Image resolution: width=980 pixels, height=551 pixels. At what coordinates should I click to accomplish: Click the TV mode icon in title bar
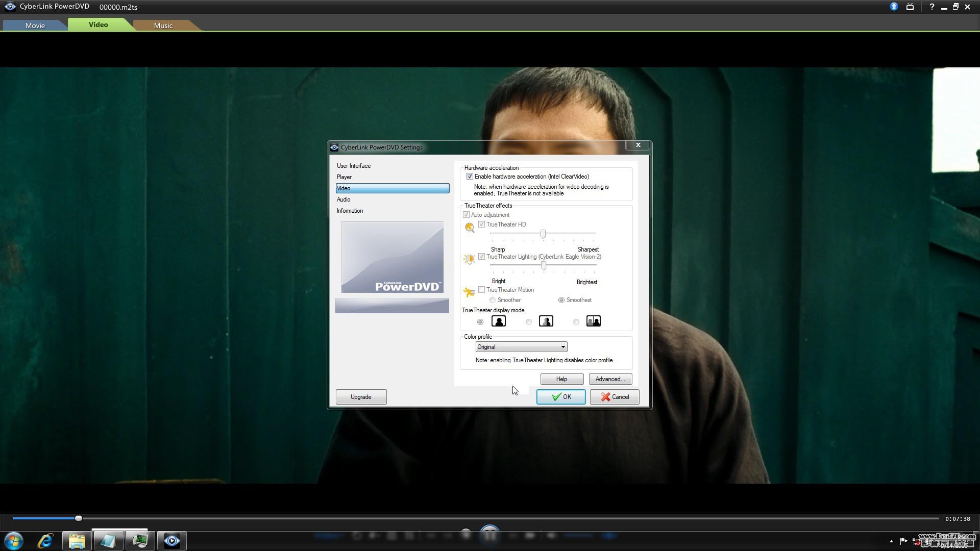(x=910, y=7)
